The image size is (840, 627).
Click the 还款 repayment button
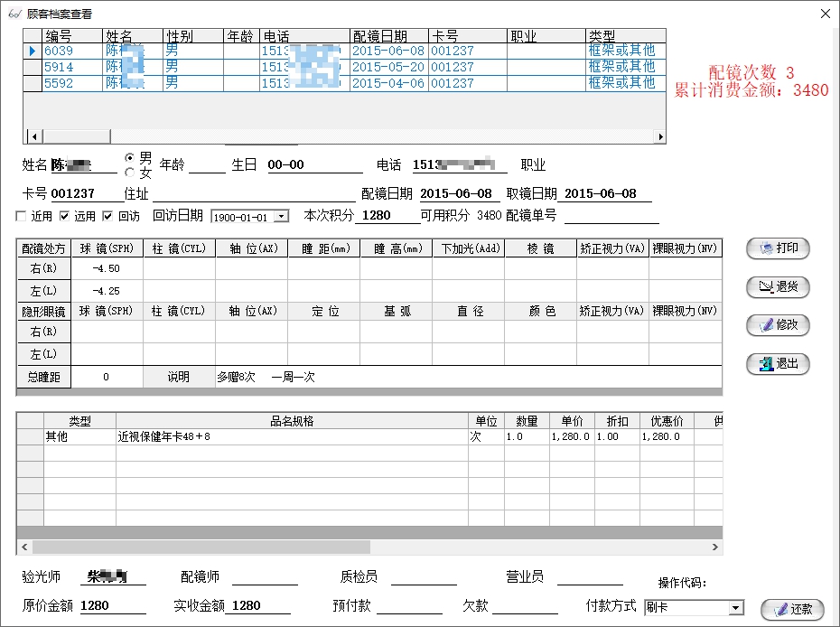pos(792,609)
